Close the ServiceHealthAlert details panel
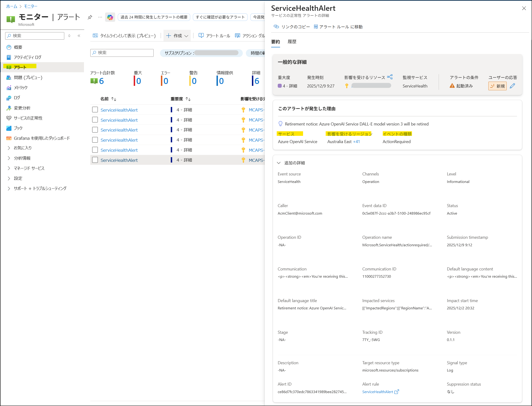The image size is (532, 406). 524,8
